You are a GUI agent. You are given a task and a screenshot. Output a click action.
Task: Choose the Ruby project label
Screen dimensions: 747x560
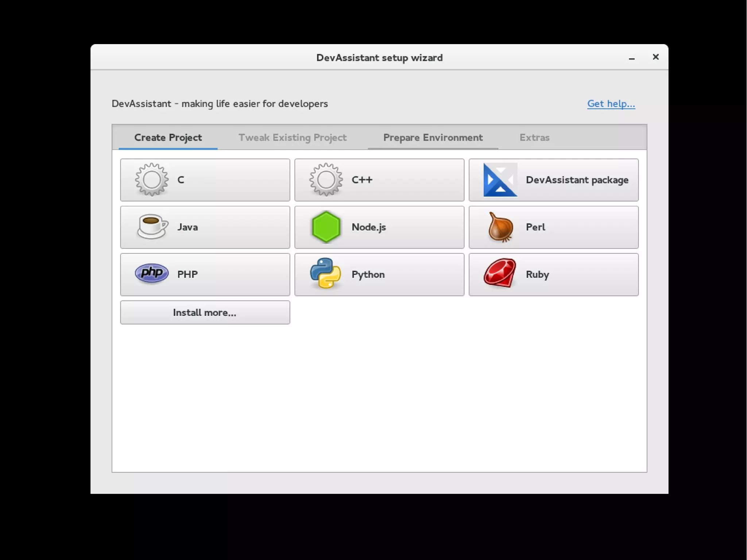537,274
